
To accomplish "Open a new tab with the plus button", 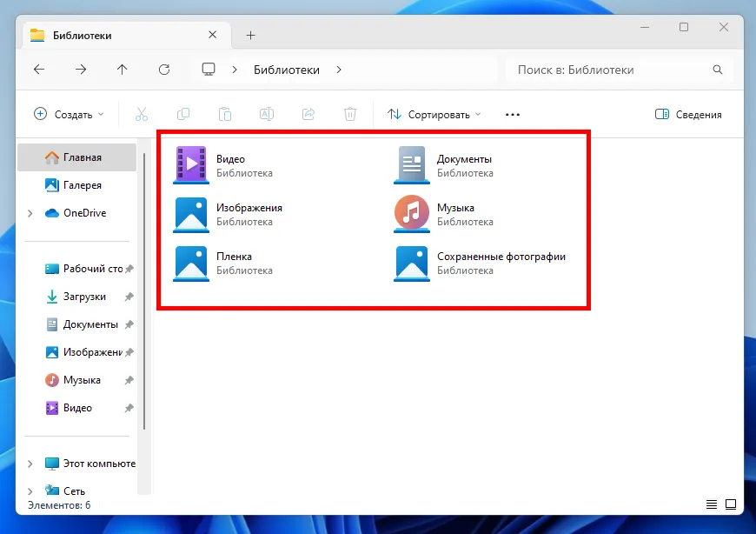I will tap(250, 35).
